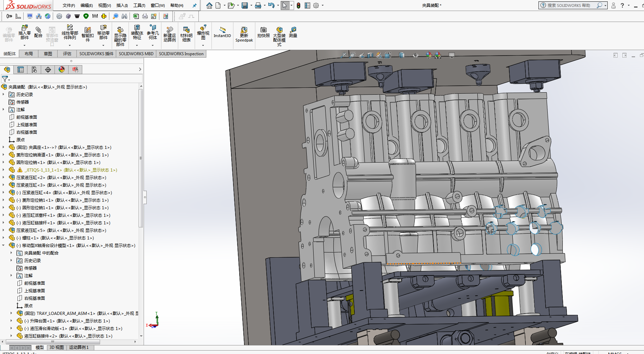Image resolution: width=644 pixels, height=354 pixels.
Task: Open the ConfigurationManager tab icon
Action: click(34, 70)
